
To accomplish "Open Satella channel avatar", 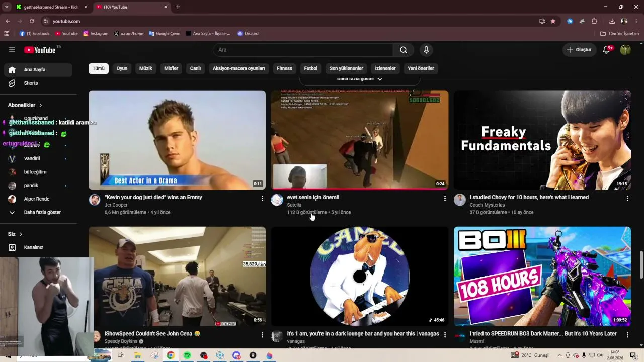I will point(277,200).
